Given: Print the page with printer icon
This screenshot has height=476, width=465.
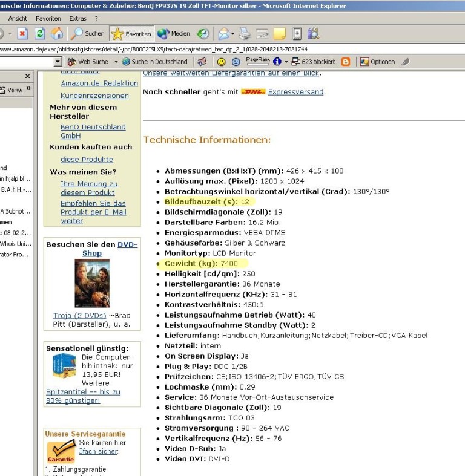Looking at the screenshot, I should pos(245,34).
